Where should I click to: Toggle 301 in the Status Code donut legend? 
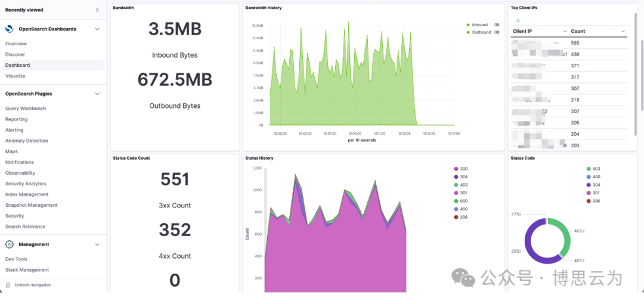pyautogui.click(x=593, y=193)
